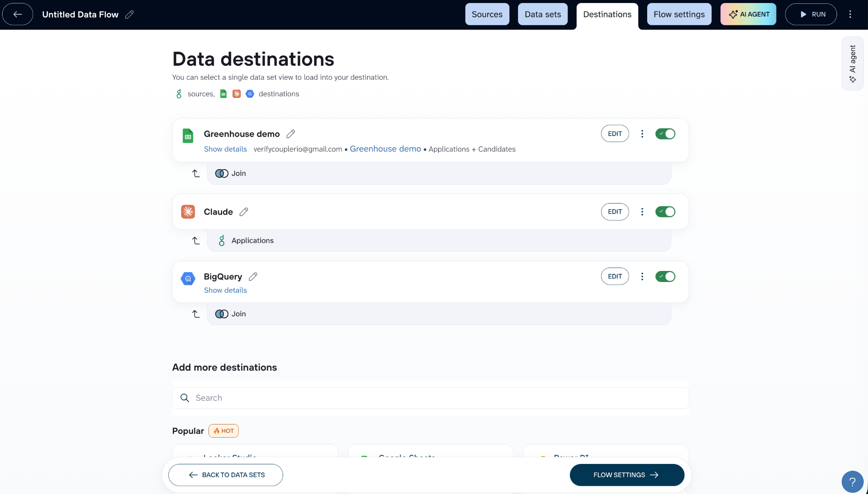This screenshot has height=494, width=868.
Task: Toggle off the BigQuery destination switch
Action: tap(665, 276)
